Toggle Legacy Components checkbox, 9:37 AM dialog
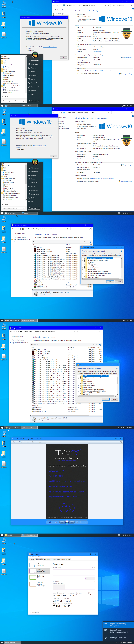134x644 pixels. coord(85,268)
